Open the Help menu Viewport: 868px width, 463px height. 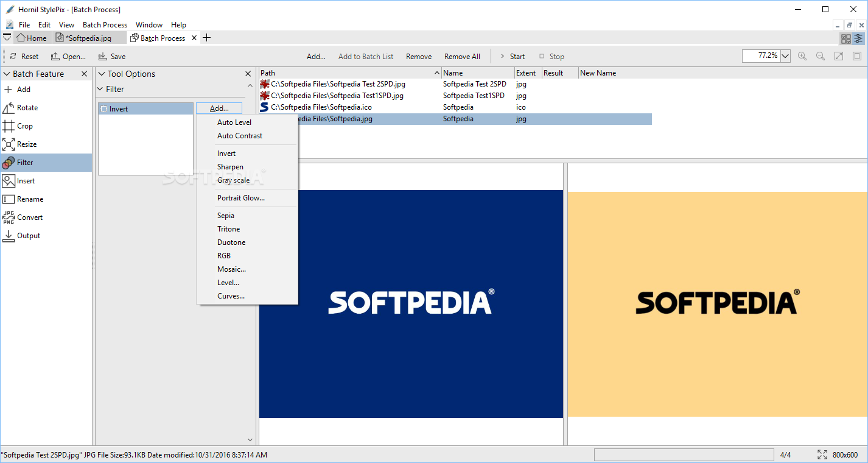(x=178, y=25)
